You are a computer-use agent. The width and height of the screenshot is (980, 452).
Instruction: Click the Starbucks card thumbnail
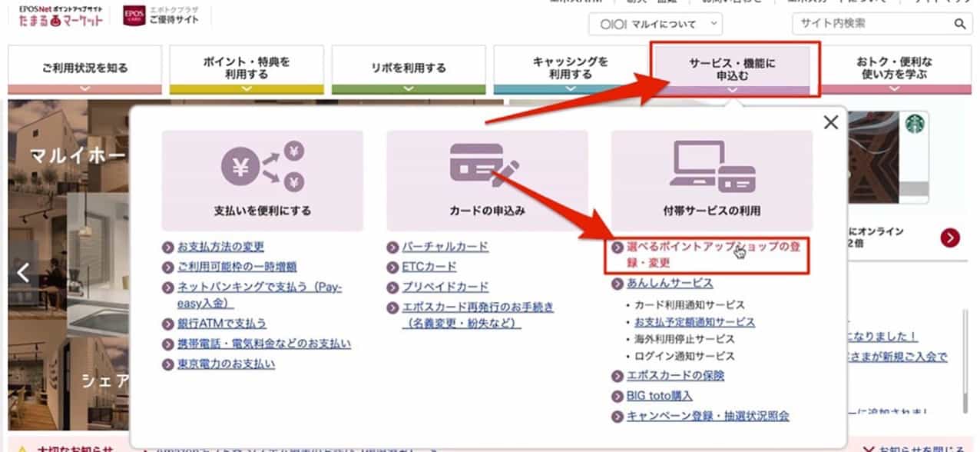(x=887, y=158)
